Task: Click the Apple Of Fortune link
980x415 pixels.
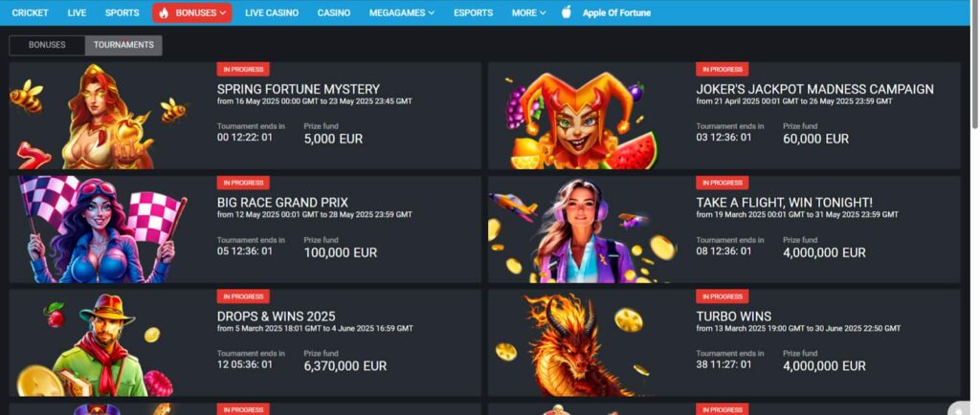Action: coord(616,12)
